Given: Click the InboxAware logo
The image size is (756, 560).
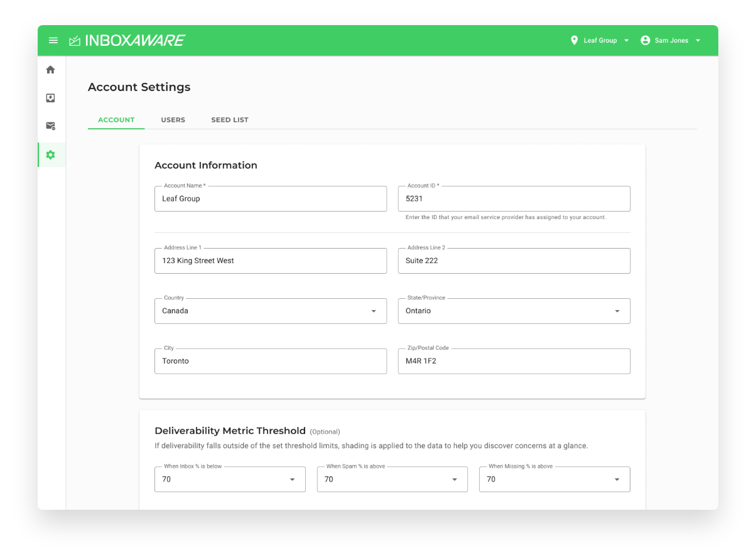Looking at the screenshot, I should tap(127, 41).
